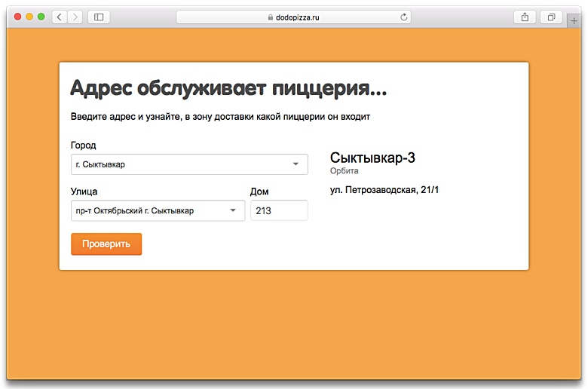
Task: Toggle the Safari sidebar button
Action: tap(99, 17)
